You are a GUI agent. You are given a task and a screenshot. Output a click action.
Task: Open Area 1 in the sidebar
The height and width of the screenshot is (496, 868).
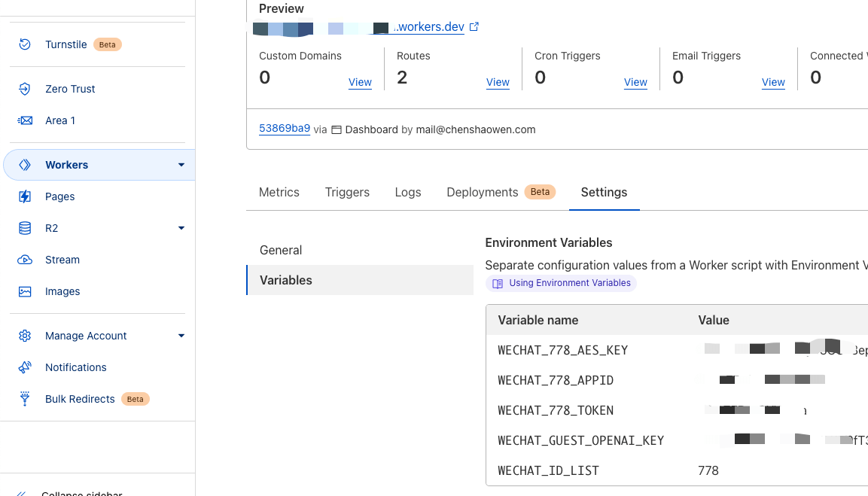coord(60,120)
